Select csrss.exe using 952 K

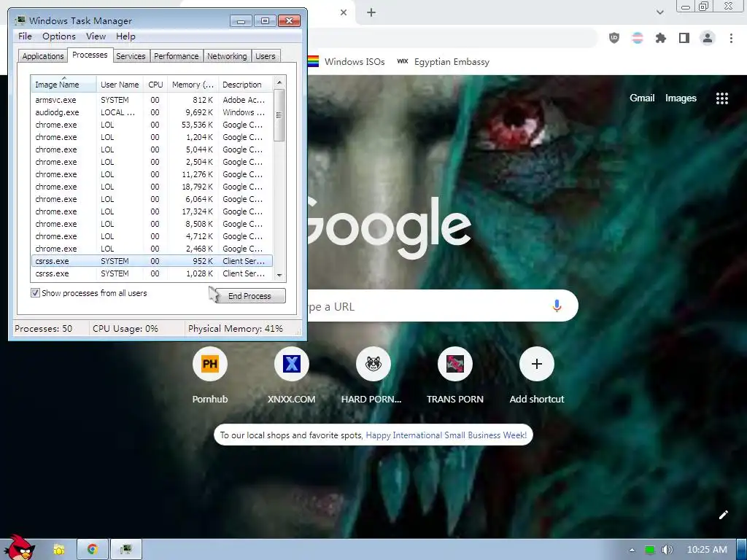point(152,261)
